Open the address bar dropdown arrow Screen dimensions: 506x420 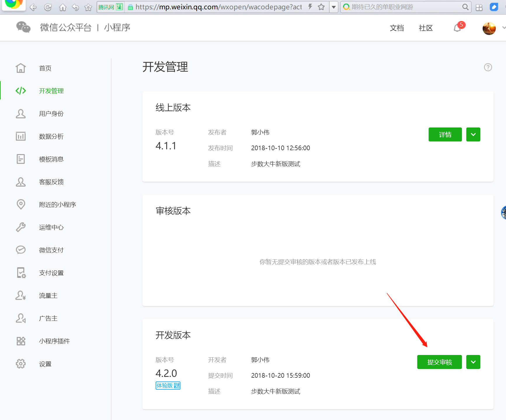point(333,7)
